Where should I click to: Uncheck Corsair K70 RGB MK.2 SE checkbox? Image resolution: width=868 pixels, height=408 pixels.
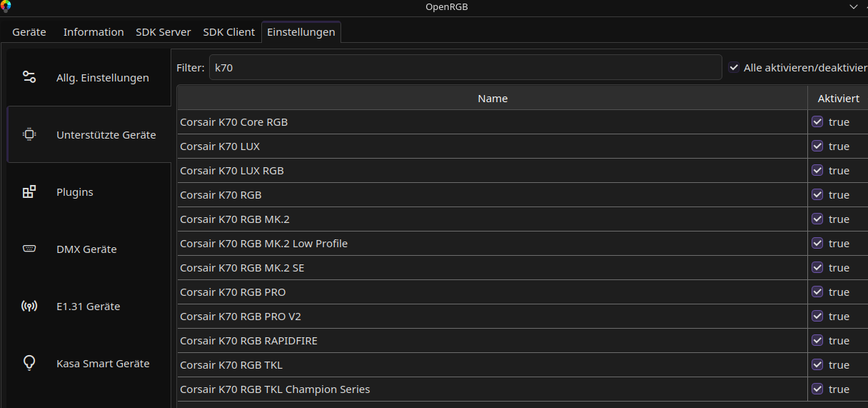point(818,267)
